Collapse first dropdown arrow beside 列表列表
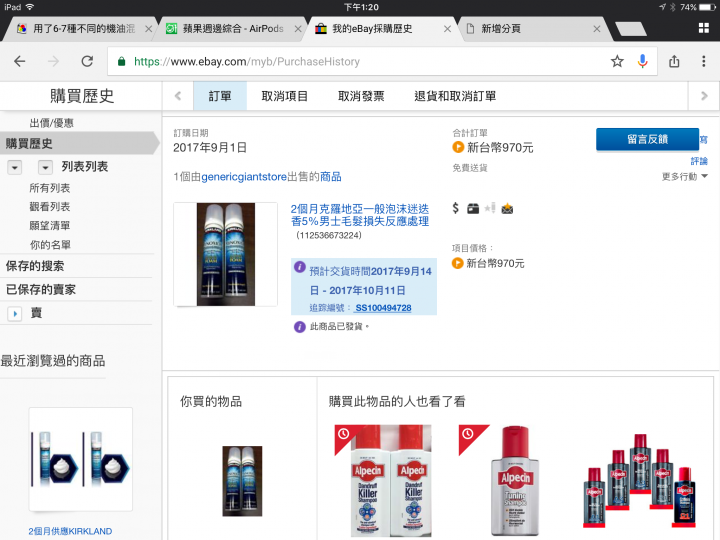The height and width of the screenshot is (540, 720). (15, 168)
